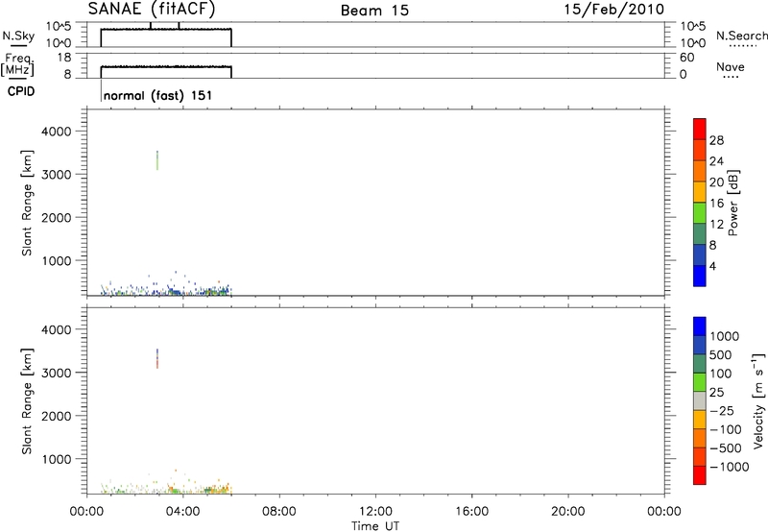Viewport: 768px width, 532px height.
Task: Click the Time UT axis label
Action: [375, 525]
